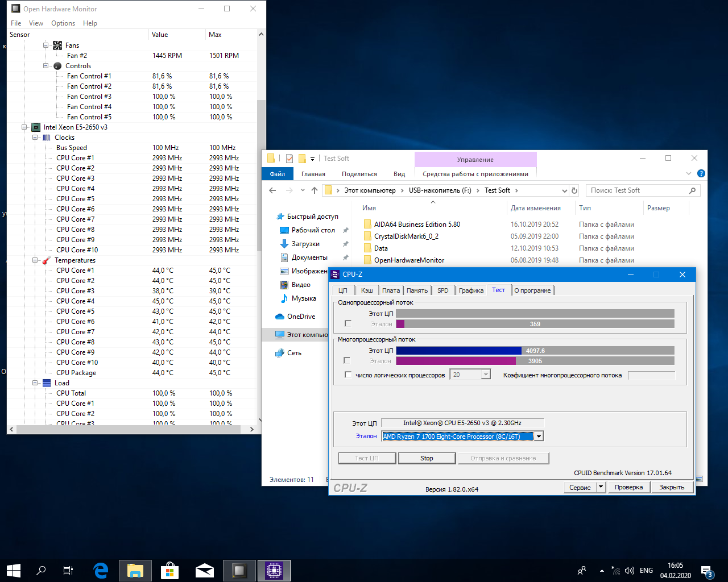Viewport: 728px width, 582px height.
Task: Toggle the число логических процессоров checkbox
Action: point(348,375)
